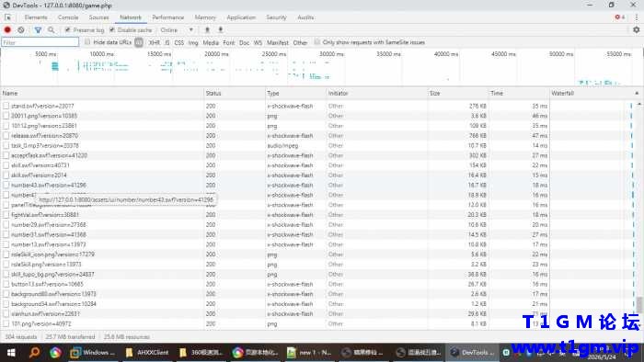Image resolution: width=644 pixels, height=362 pixels.
Task: Check box for 10112.png row
Action: coord(6,126)
